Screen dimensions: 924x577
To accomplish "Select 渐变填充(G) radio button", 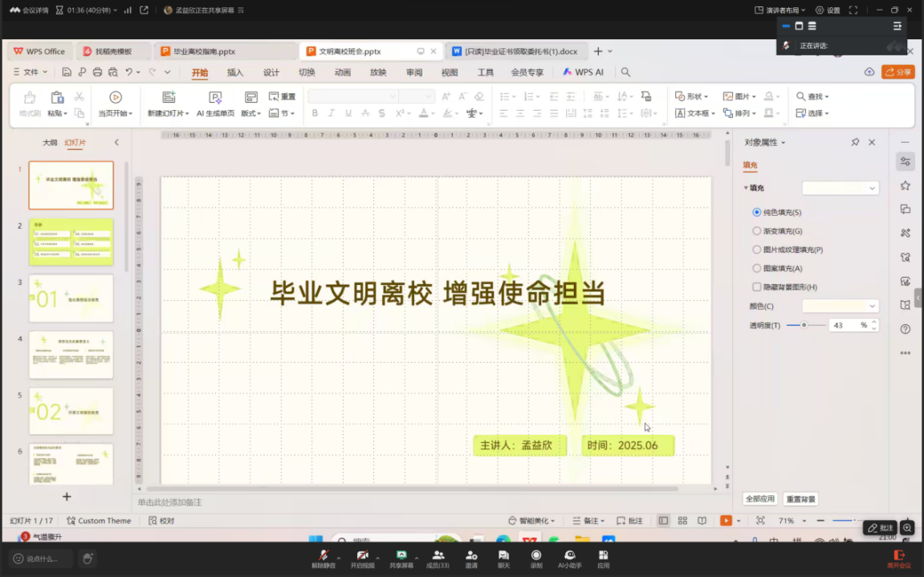I will 757,231.
